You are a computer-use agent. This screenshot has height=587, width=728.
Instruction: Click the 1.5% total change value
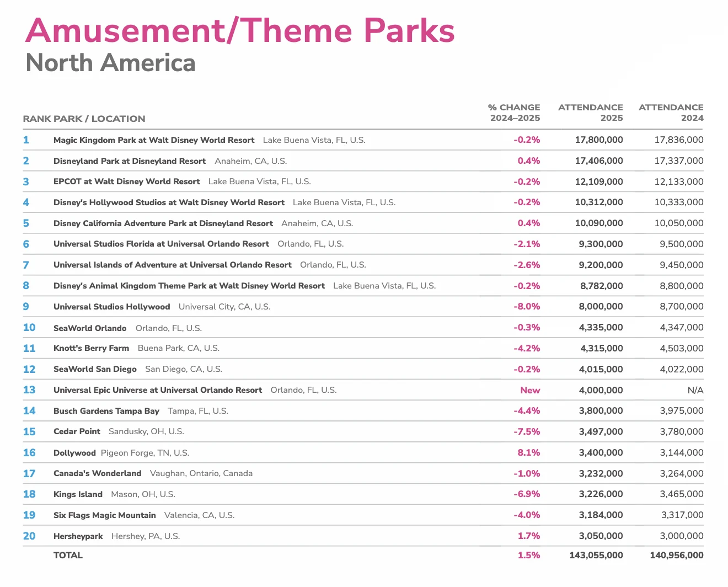pyautogui.click(x=529, y=555)
